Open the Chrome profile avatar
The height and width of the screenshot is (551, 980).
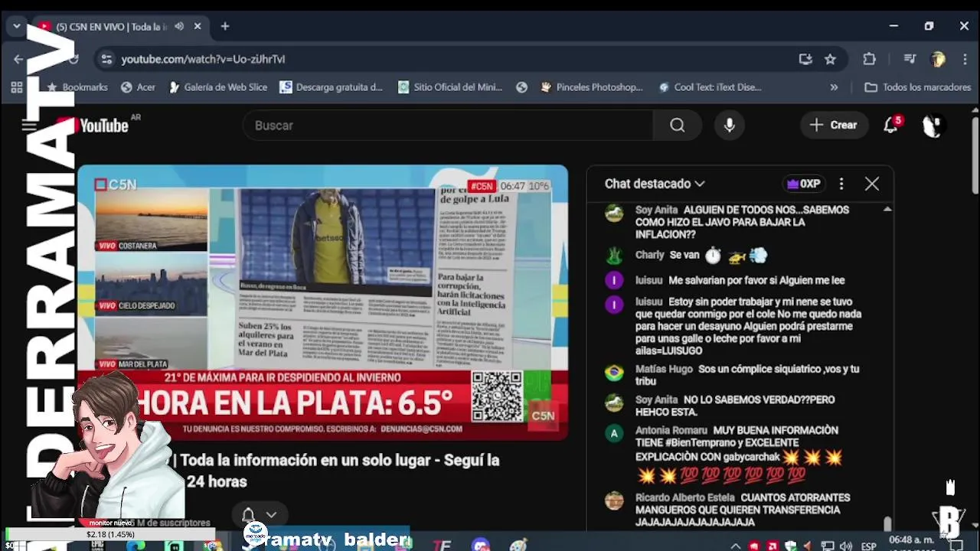click(x=938, y=59)
